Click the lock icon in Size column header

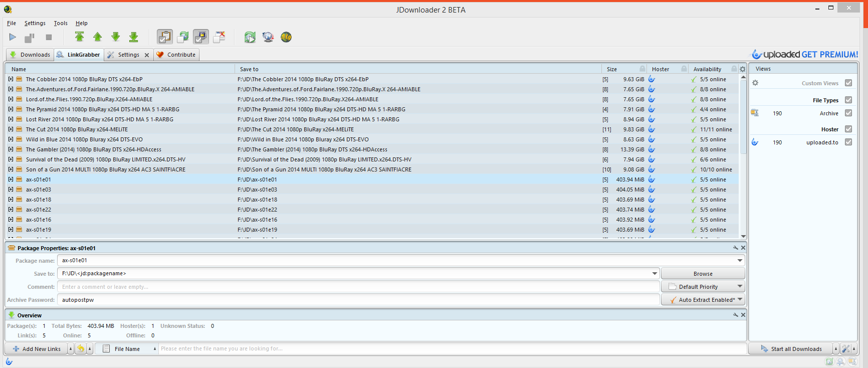[x=642, y=69]
